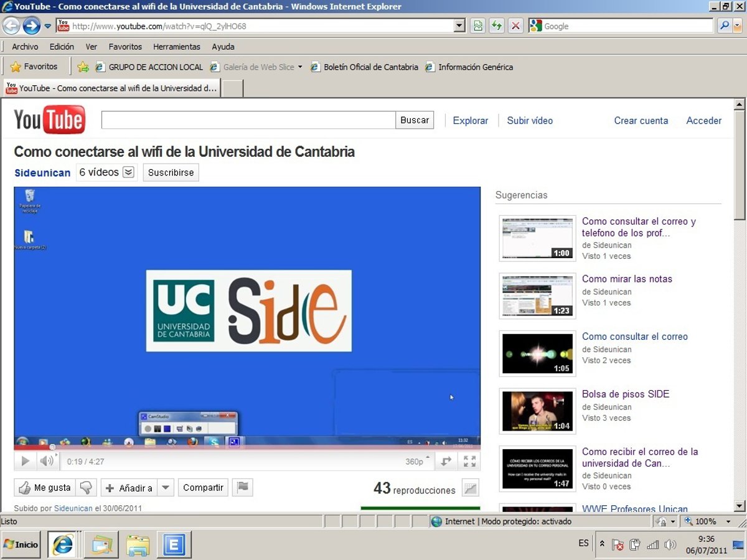Enter fullscreen mode in the video player
Viewport: 747px width, 560px height.
coord(469,461)
